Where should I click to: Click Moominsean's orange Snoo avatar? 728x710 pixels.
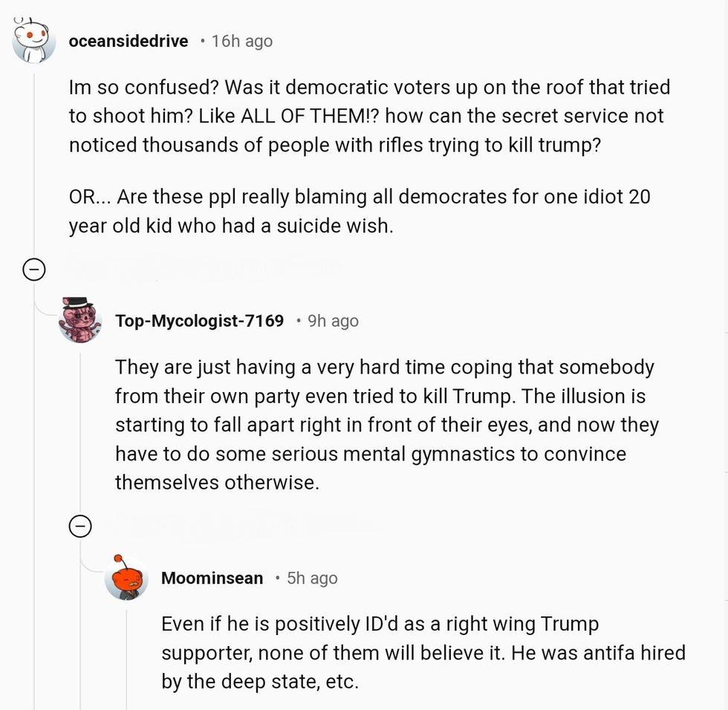(126, 577)
